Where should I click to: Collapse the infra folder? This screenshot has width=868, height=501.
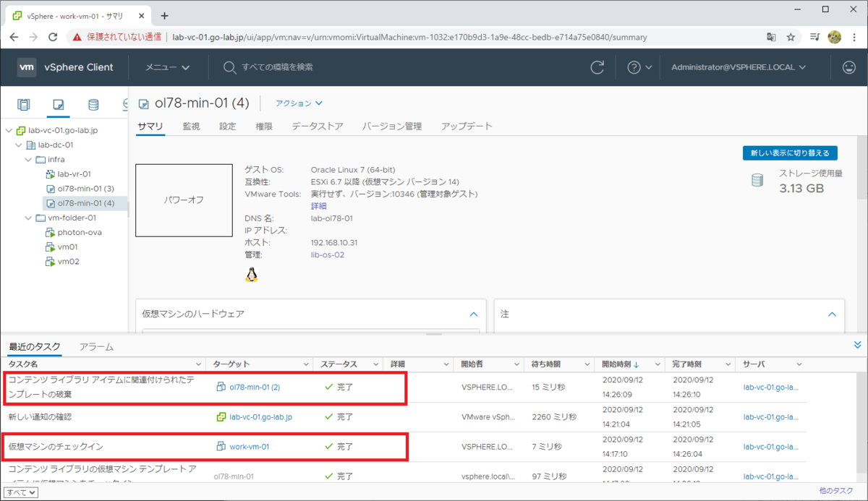coord(29,160)
